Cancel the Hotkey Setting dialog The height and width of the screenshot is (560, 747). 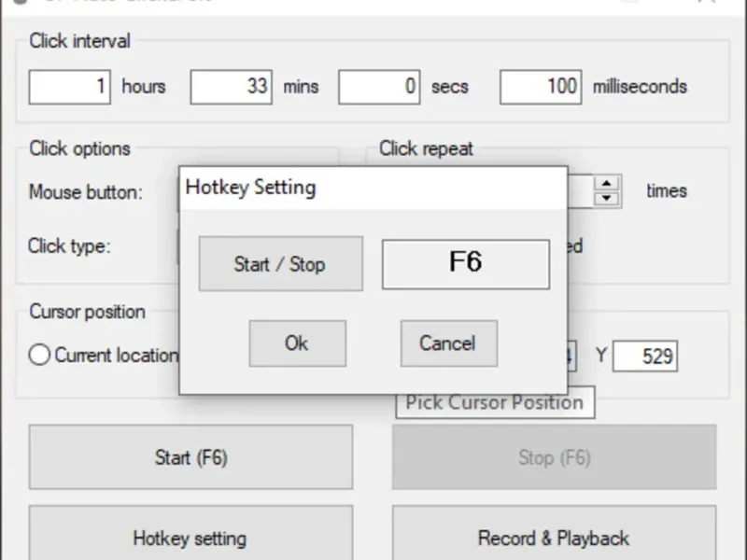448,343
